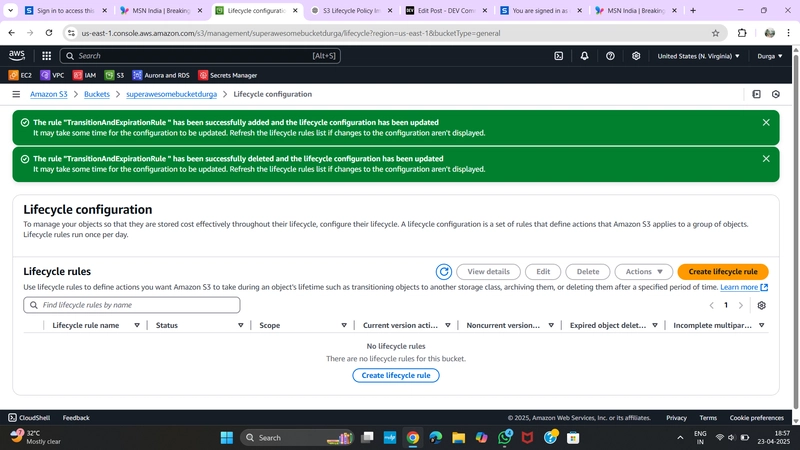Image resolution: width=800 pixels, height=450 pixels.
Task: Sort by Incomplete multipart column
Action: pos(761,326)
